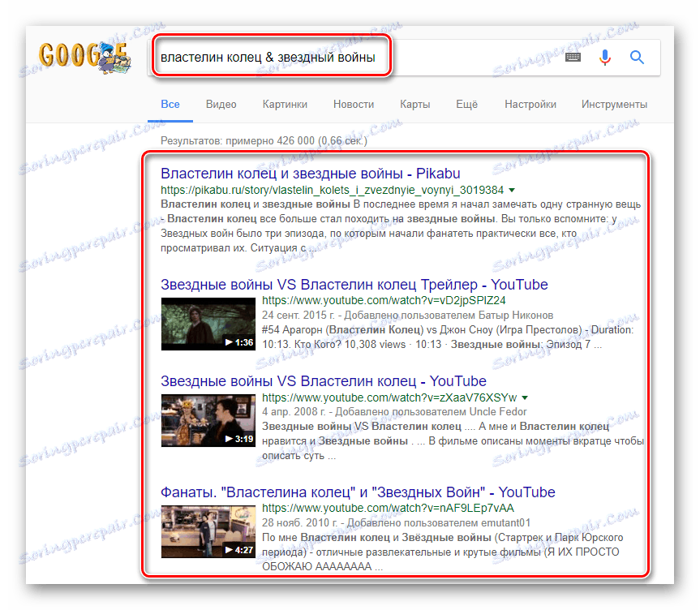Switch to the Видео tab
Image resolution: width=700 pixels, height=610 pixels.
[221, 105]
